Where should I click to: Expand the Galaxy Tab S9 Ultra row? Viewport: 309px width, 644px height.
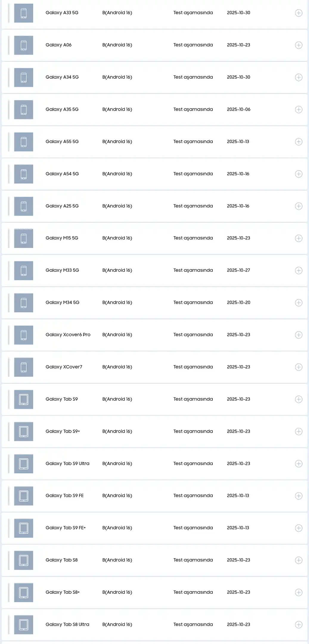pos(299,464)
